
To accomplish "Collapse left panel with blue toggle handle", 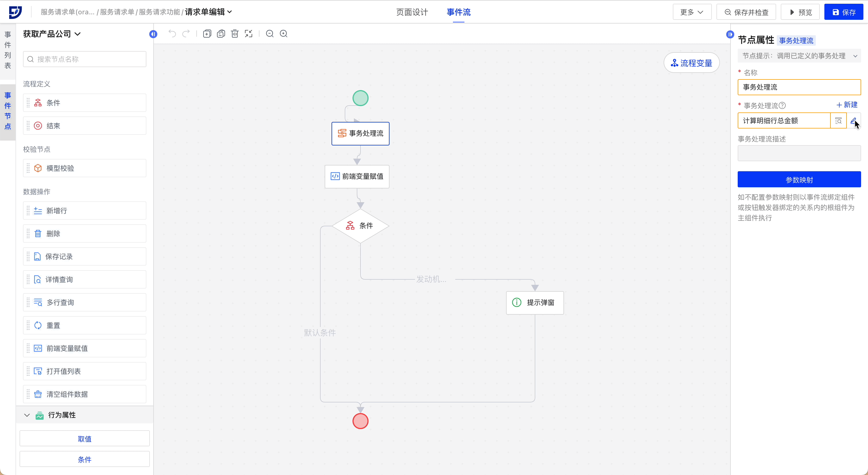I will pyautogui.click(x=153, y=34).
